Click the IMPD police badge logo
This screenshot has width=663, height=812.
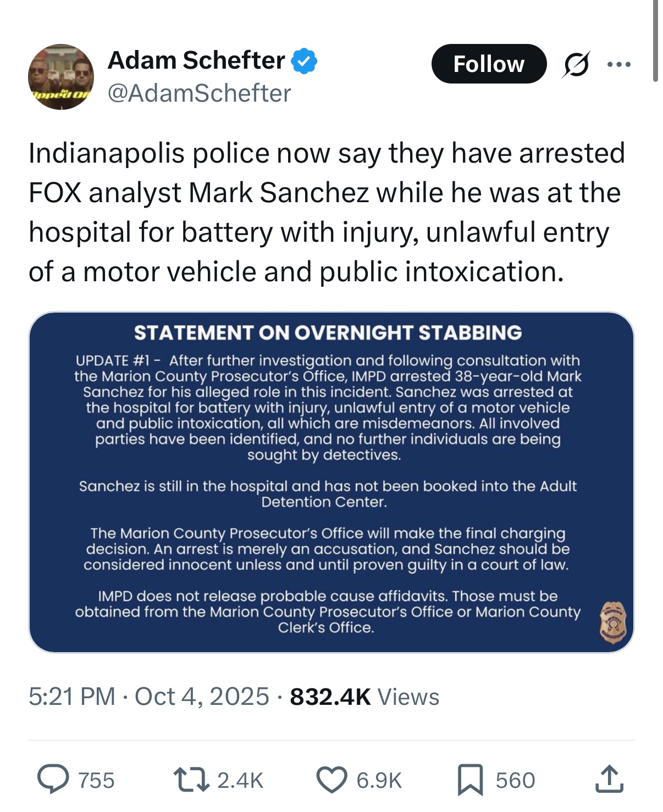[x=612, y=622]
